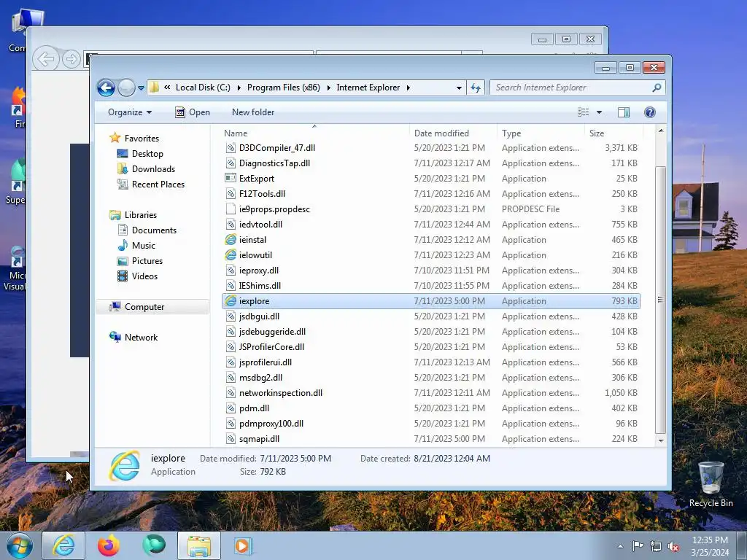747x560 pixels.
Task: Click the muted volume tray icon
Action: (673, 546)
